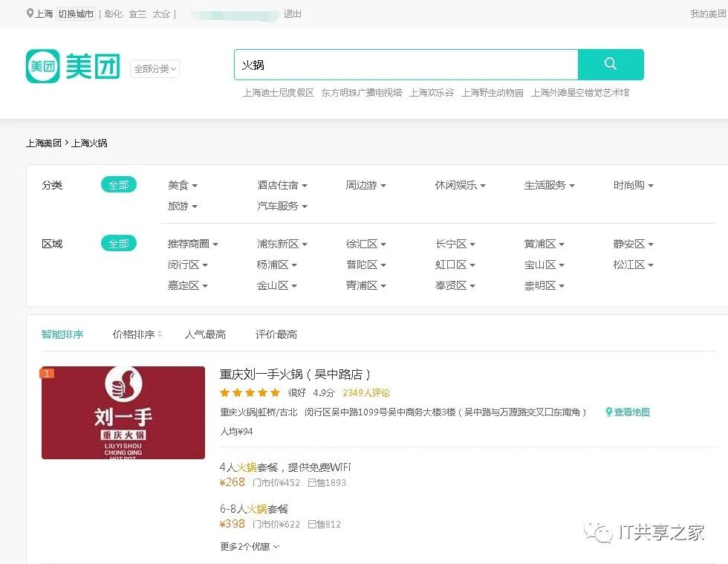Click the 上海迪士尼度假区 suggested search

279,94
